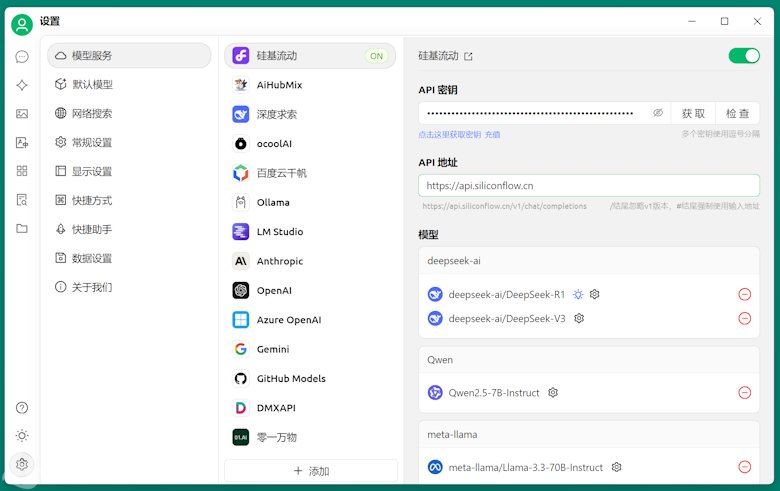Click the 添加 add provider button
The width and height of the screenshot is (780, 491).
pyautogui.click(x=311, y=471)
